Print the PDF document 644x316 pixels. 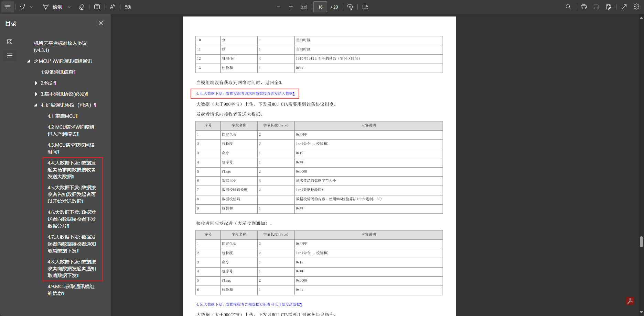tap(584, 7)
